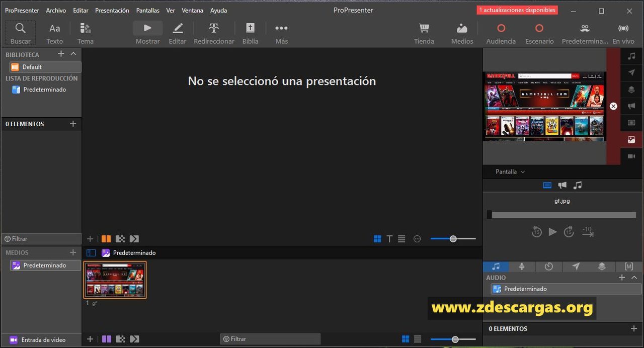Viewport: 644px width, 348px height.
Task: Collapse the AUDIO section
Action: click(x=634, y=278)
